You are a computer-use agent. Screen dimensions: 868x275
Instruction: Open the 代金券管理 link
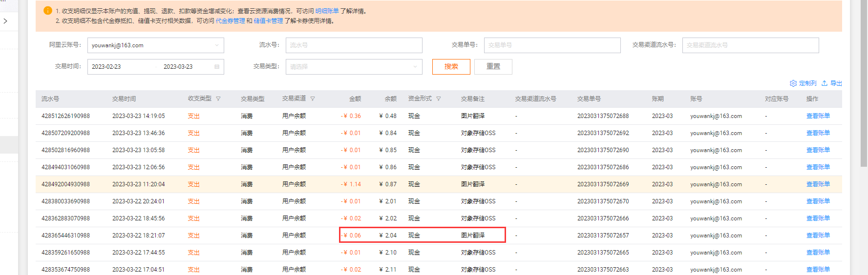(231, 21)
